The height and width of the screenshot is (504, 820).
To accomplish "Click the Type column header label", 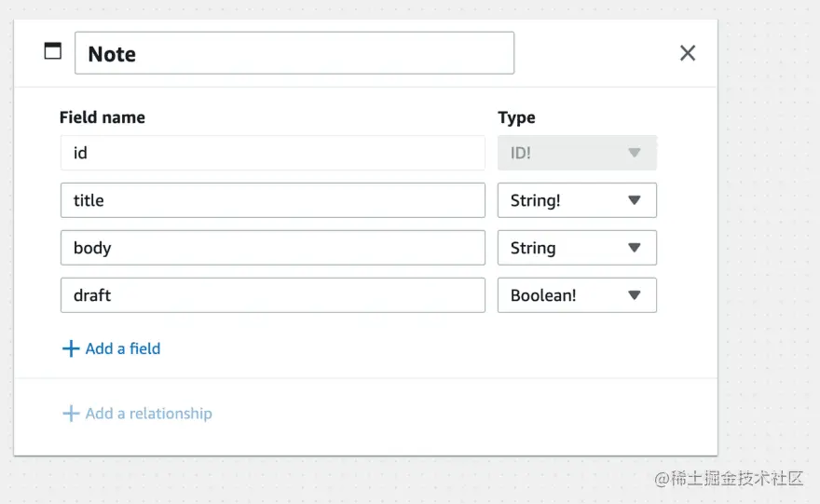I will (x=516, y=117).
